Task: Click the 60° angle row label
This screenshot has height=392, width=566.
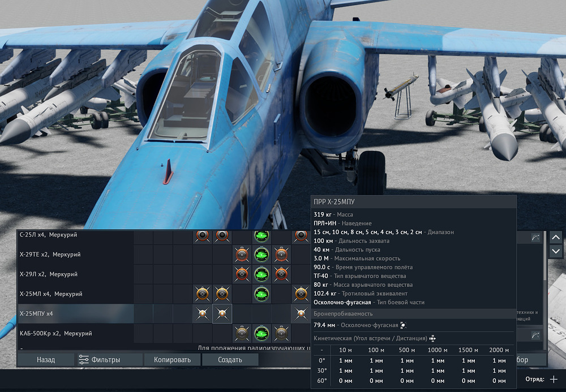Action: (321, 381)
